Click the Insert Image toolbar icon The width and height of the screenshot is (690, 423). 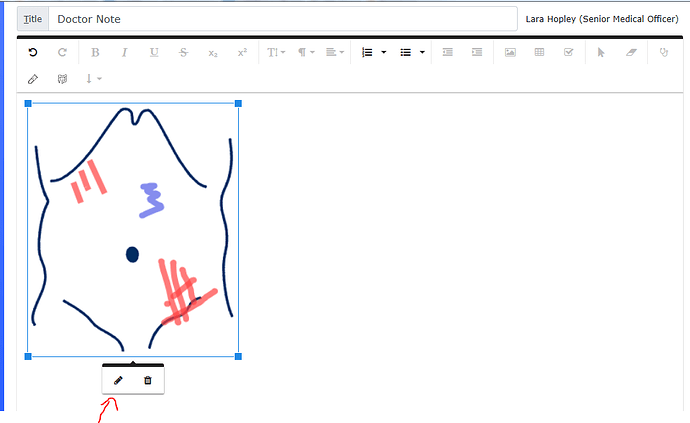point(510,53)
